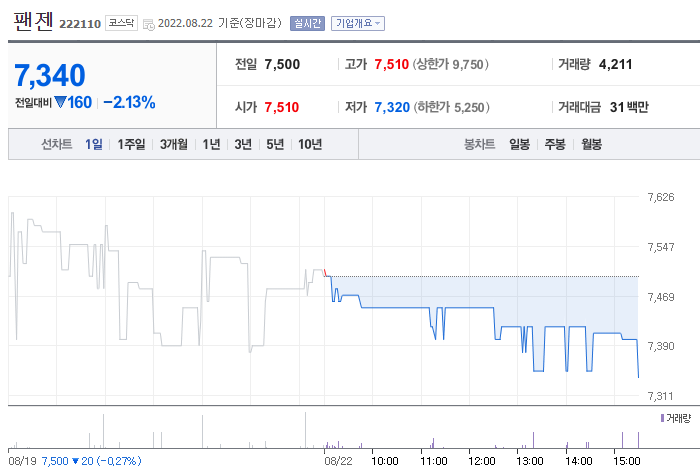Click the 08/19 7,500 previous-day summary
This screenshot has height=475, width=700.
(x=75, y=461)
